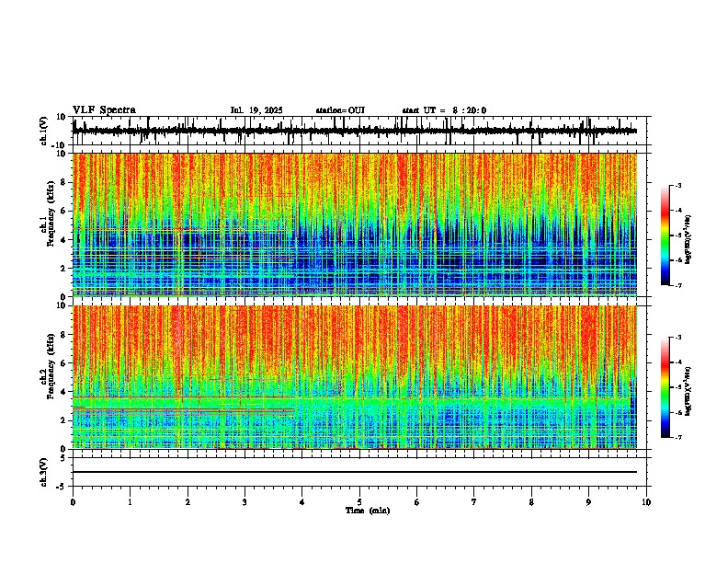Image resolution: width=728 pixels, height=563 pixels.
Task: Click the flat ch.3 voltage line
Action: [x=354, y=472]
